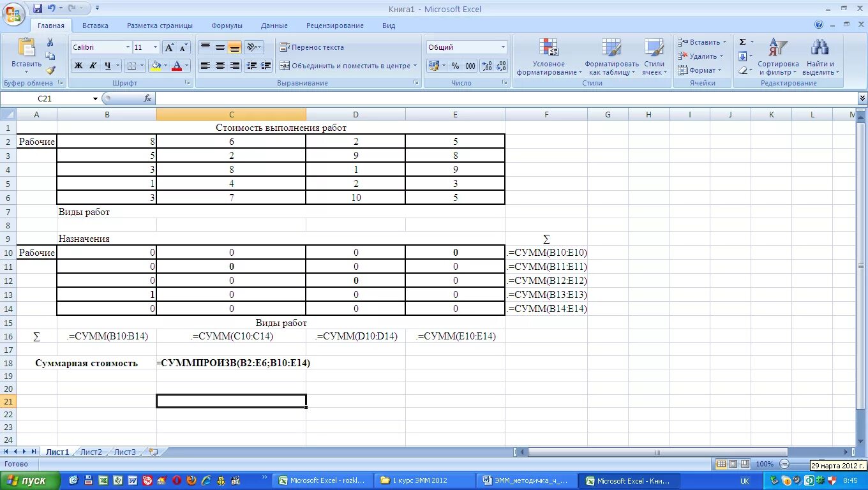
Task: Open the Fill down arrow icon
Action: tap(742, 56)
